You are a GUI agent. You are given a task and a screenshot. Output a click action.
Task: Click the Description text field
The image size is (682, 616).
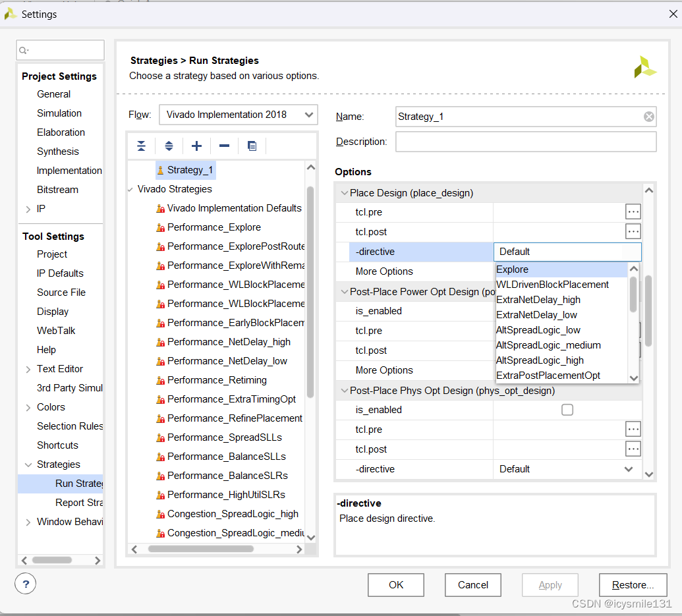coord(526,142)
